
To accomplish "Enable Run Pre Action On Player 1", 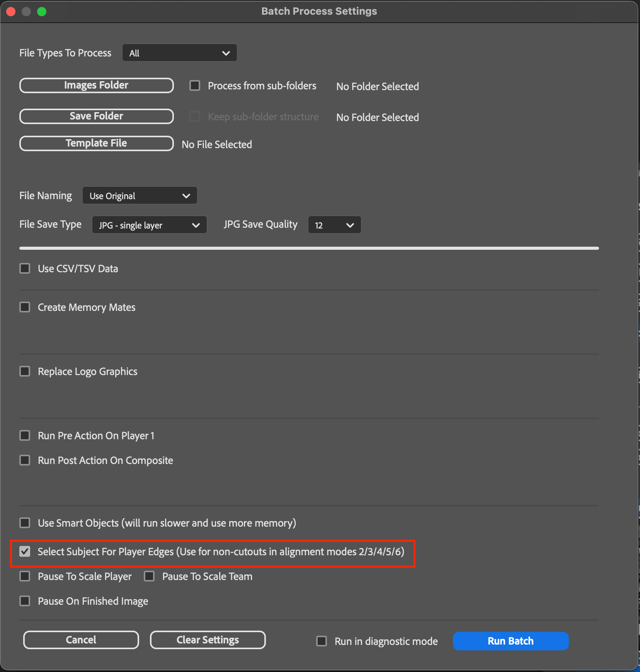I will pyautogui.click(x=25, y=436).
